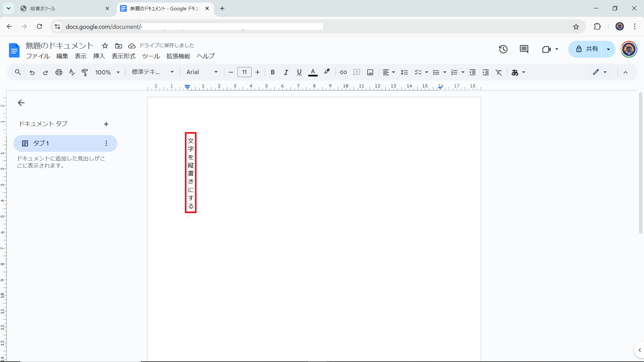This screenshot has height=362, width=644.
Task: Activate the paint format roller icon
Action: click(x=85, y=72)
